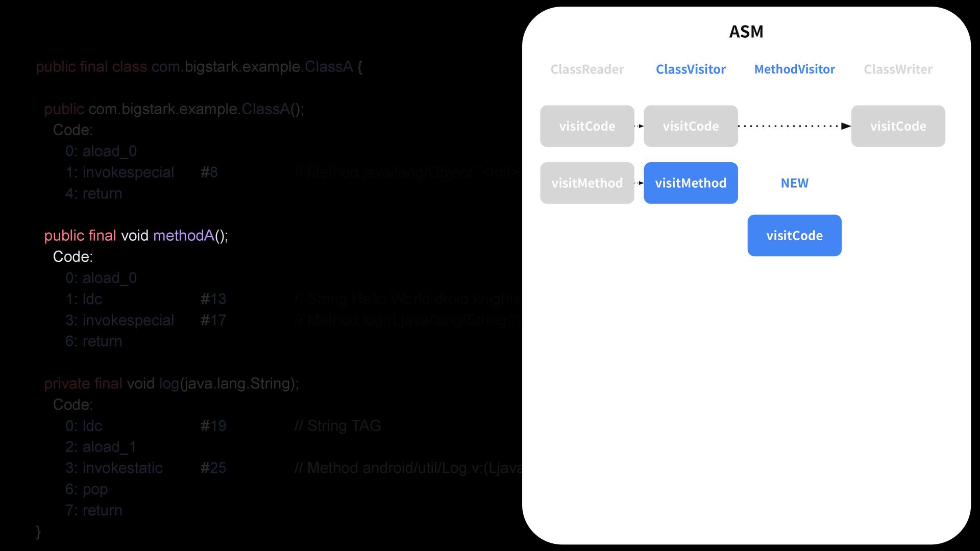Click the ASM title heading
The image size is (980, 551).
(x=746, y=32)
